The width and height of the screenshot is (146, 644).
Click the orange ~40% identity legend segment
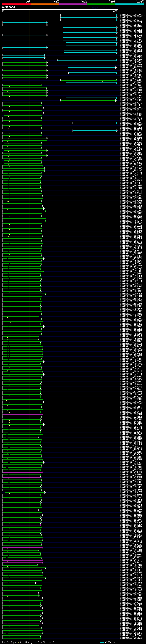pos(45,4)
